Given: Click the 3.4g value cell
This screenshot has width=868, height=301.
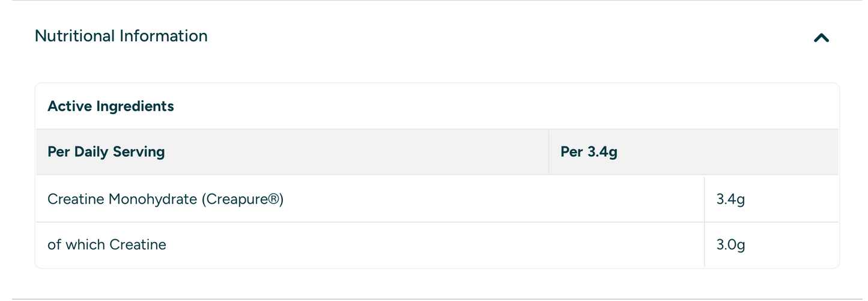Looking at the screenshot, I should coord(730,199).
